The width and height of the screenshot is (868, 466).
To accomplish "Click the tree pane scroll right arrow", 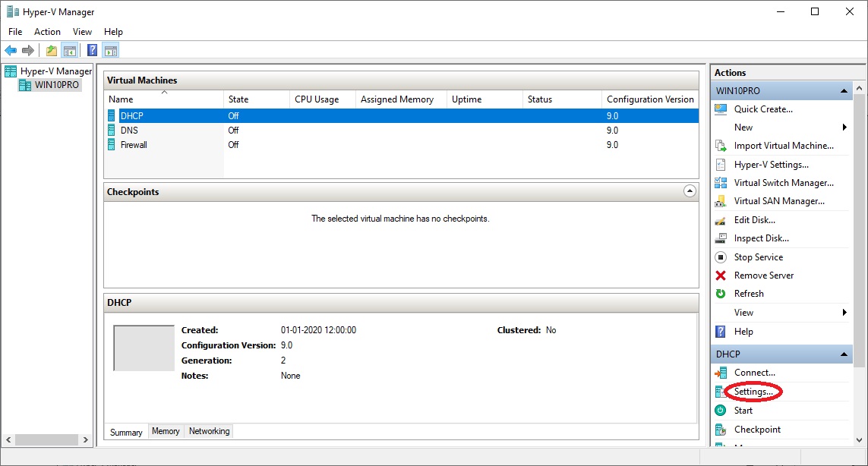I will click(x=85, y=440).
